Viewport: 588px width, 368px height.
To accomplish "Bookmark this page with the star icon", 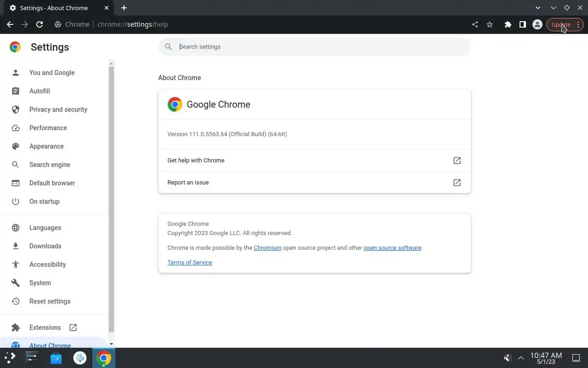I will pos(490,24).
